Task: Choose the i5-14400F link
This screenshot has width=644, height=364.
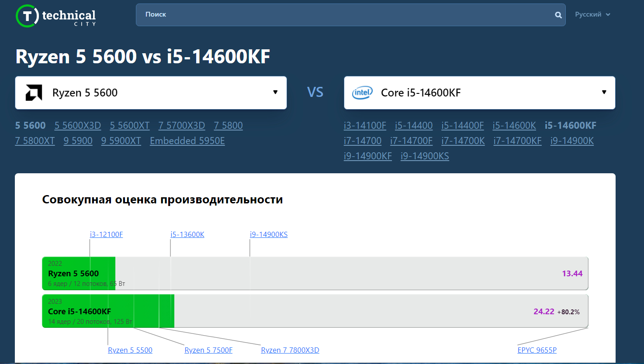Action: (463, 126)
